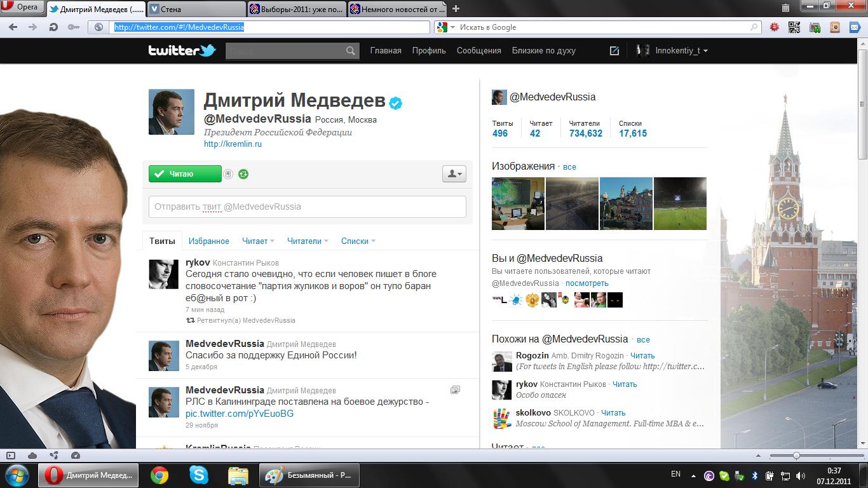Open the pic.twitter.com/pYvEuoBG link

tap(240, 414)
